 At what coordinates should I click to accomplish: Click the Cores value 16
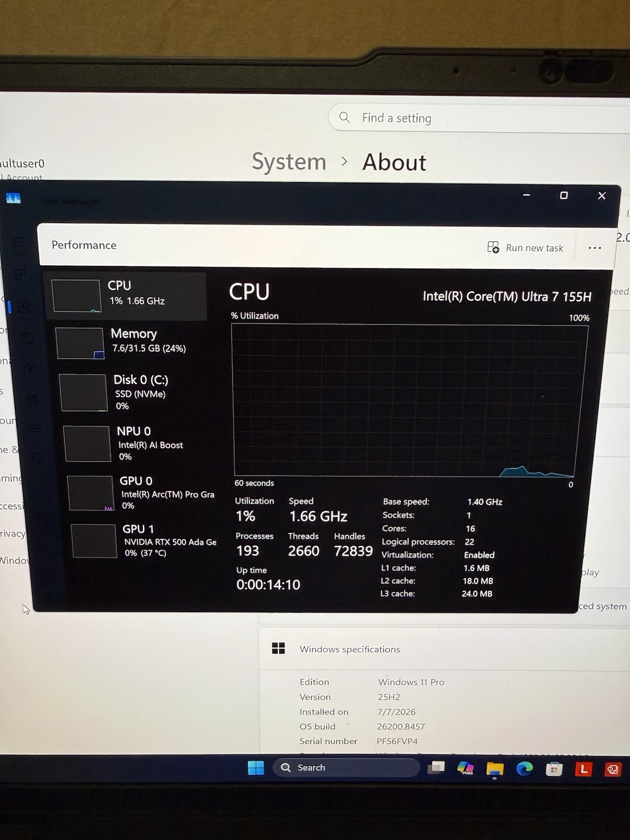point(470,529)
